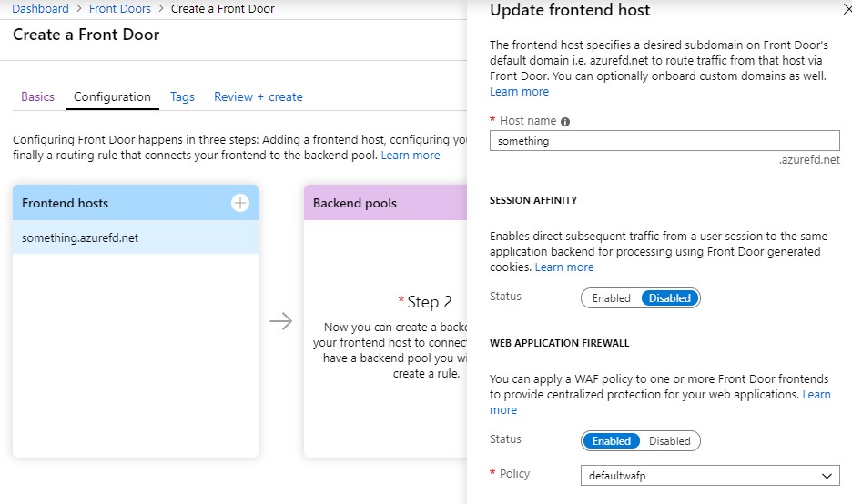Click the Step 2 heading text
The width and height of the screenshot is (852, 504).
pos(430,302)
